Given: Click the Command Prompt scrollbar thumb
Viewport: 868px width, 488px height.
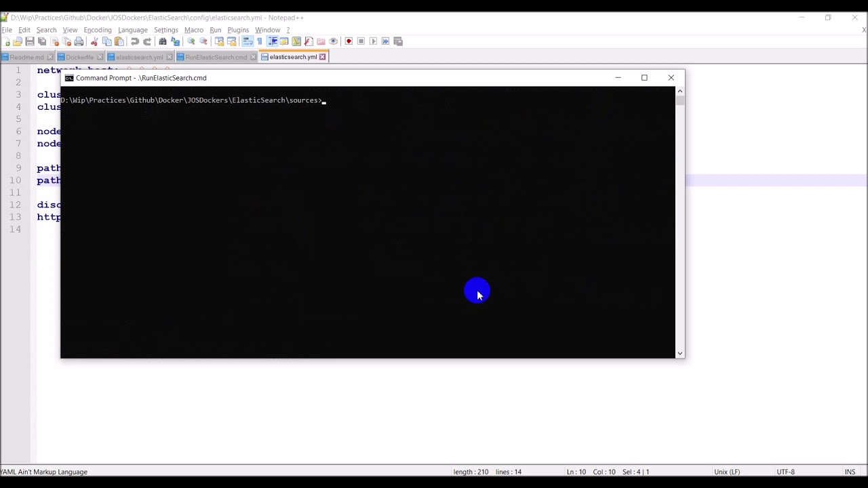Looking at the screenshot, I should click(680, 100).
